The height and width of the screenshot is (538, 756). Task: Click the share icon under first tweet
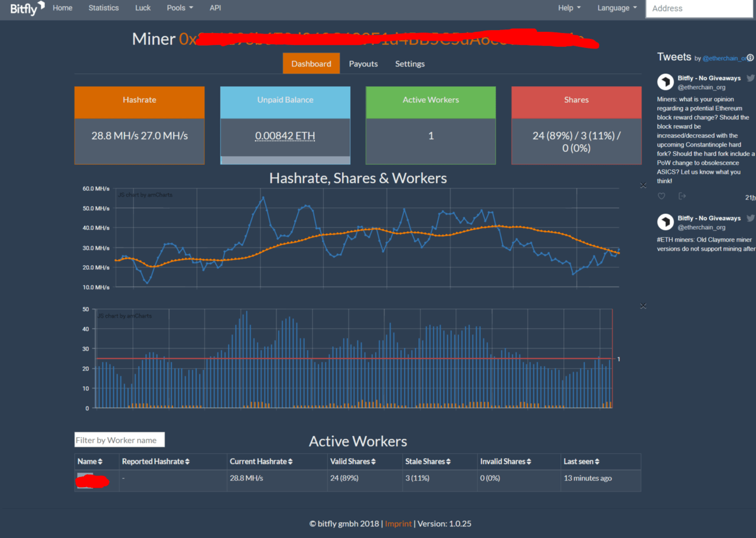click(682, 196)
